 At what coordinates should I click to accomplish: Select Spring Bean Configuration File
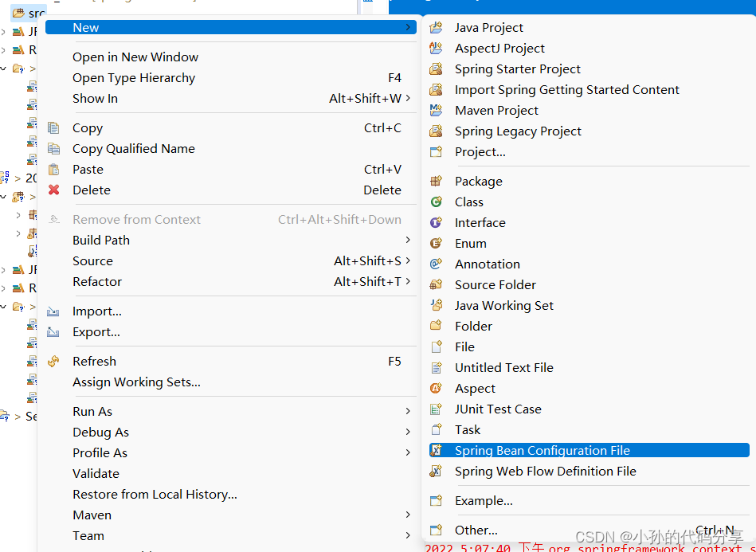[x=590, y=450]
